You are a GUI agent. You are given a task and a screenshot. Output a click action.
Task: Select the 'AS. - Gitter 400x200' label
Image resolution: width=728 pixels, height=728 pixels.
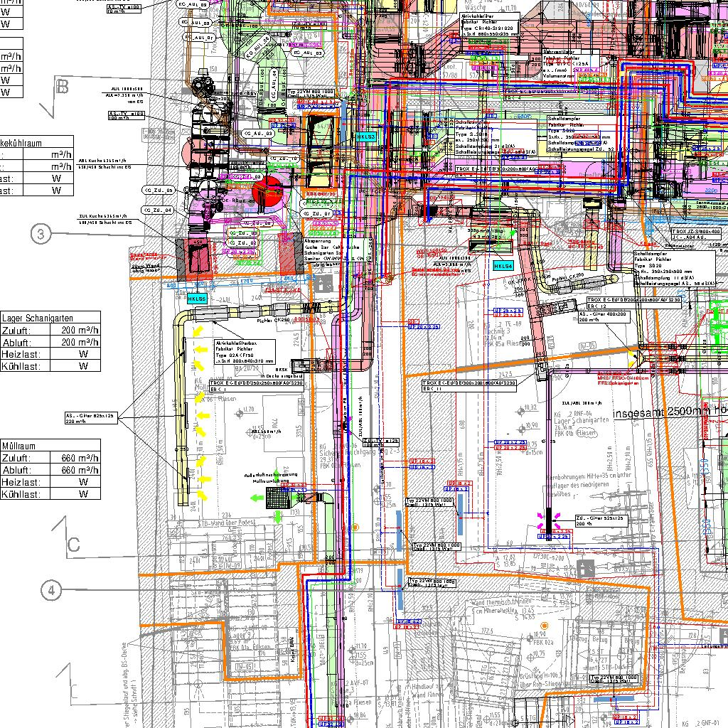(x=603, y=316)
